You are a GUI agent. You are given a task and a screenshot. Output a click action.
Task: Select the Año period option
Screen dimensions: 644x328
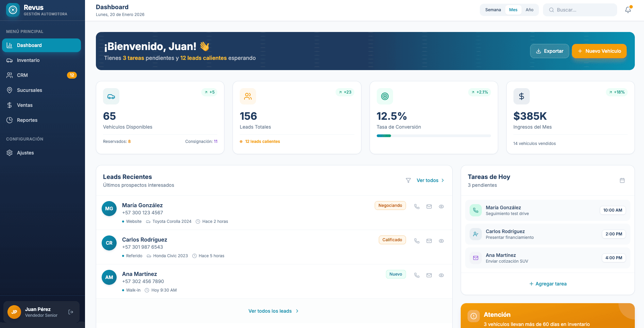(x=529, y=10)
